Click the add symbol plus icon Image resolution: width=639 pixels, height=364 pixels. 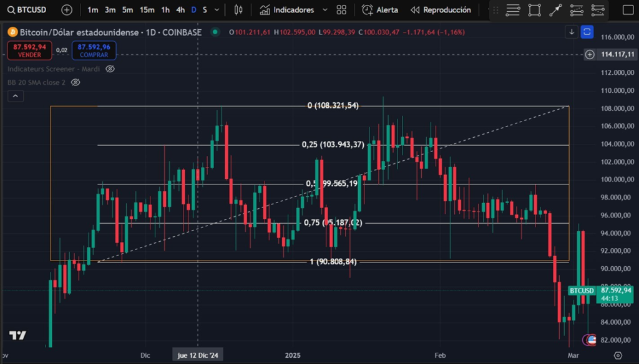[66, 10]
